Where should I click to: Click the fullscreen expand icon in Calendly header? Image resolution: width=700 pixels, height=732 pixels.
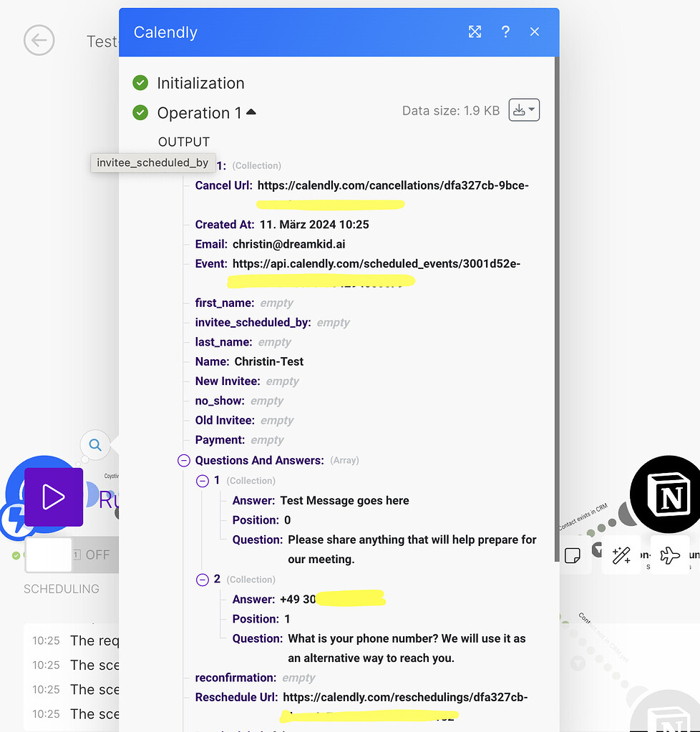coord(475,31)
